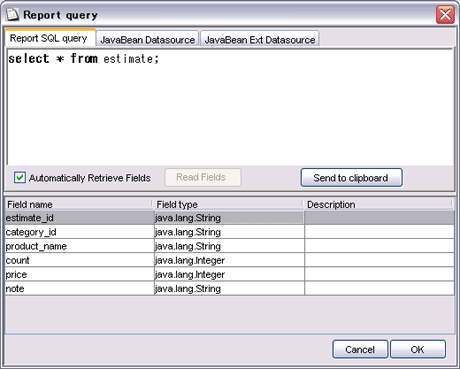460x369 pixels.
Task: Select the note field row
Action: 230,288
